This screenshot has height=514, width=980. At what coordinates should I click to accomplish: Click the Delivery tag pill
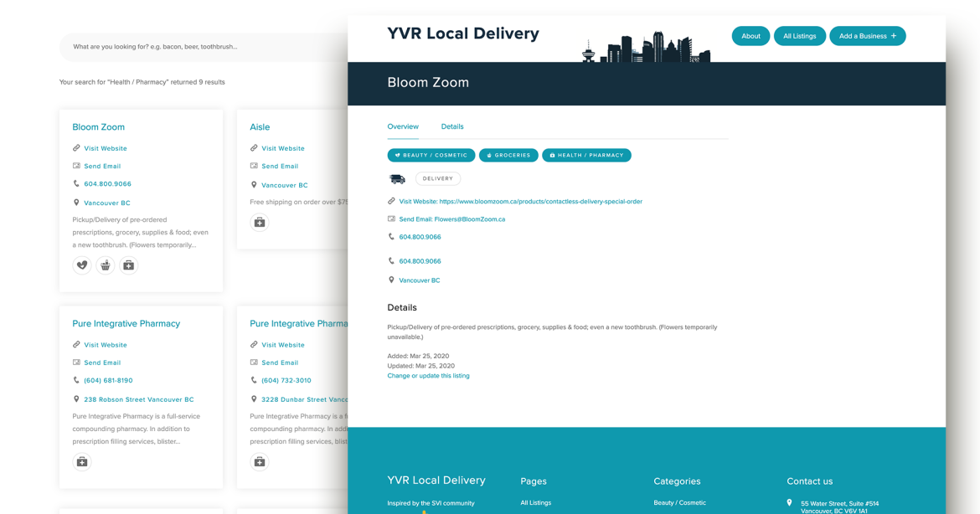tap(438, 179)
